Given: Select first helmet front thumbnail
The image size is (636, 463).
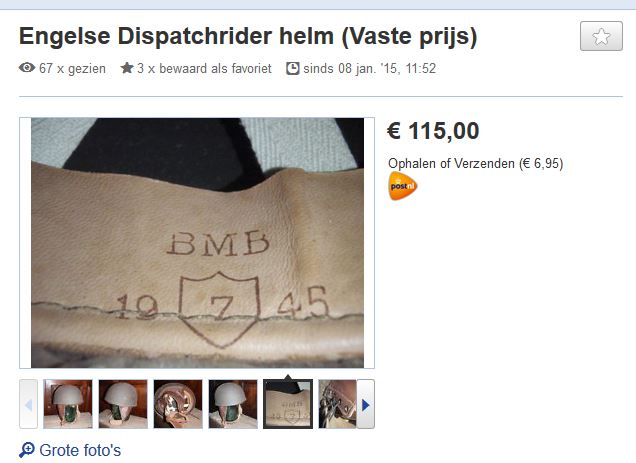Looking at the screenshot, I should [68, 404].
